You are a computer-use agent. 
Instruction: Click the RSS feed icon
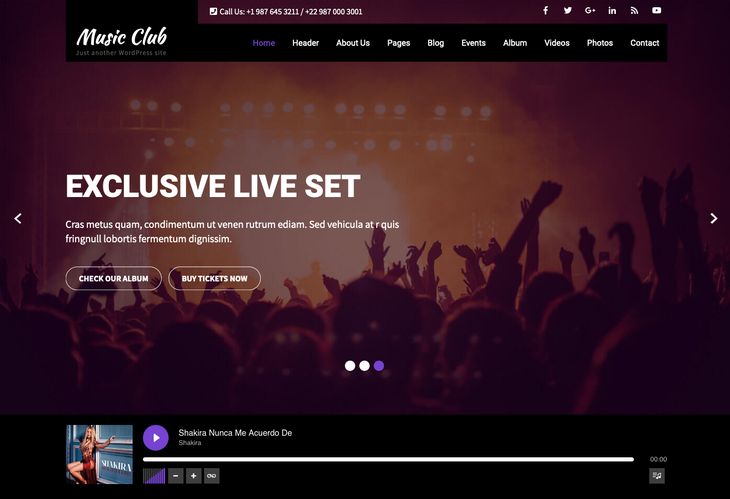pyautogui.click(x=634, y=10)
